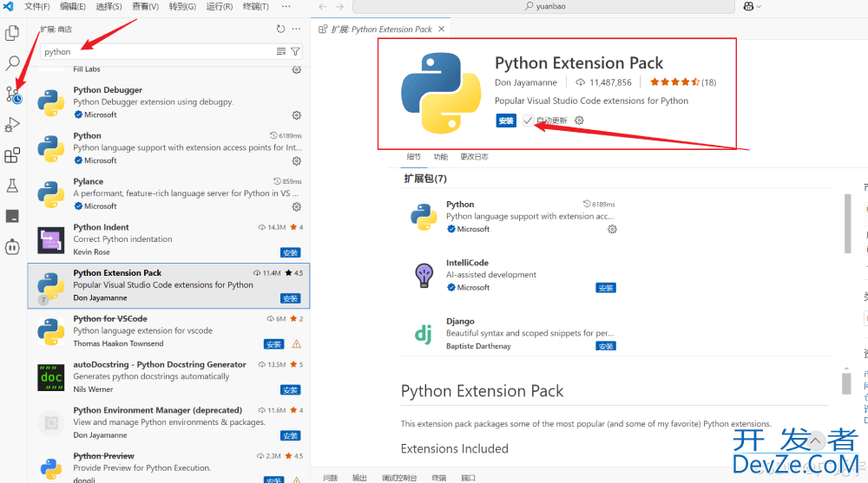Open the extensions filter funnel

click(x=296, y=51)
